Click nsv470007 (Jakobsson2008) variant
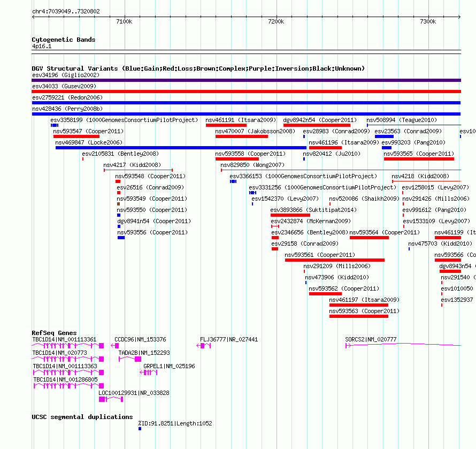The image size is (476, 449). click(x=242, y=136)
